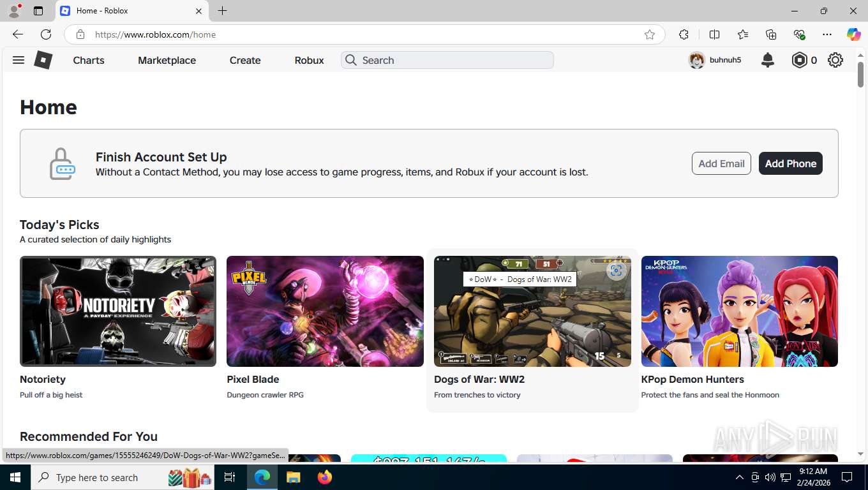The height and width of the screenshot is (490, 868).
Task: Open the settings gear icon
Action: [835, 60]
